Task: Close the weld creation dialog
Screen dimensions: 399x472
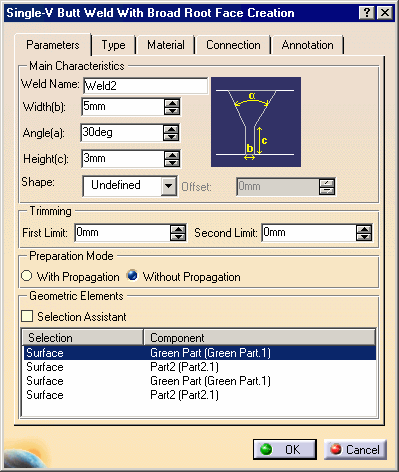Action: (x=384, y=13)
